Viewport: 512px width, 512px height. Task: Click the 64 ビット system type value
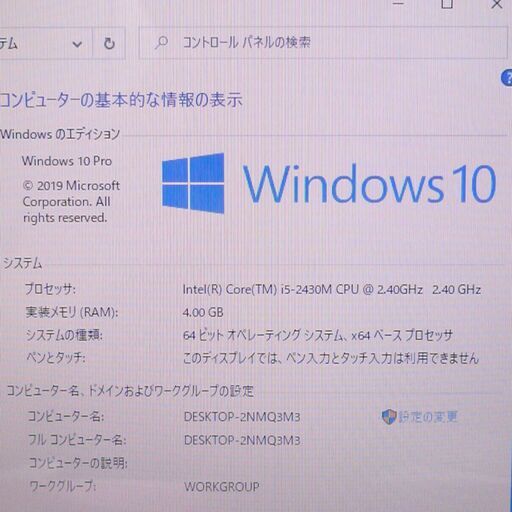coord(318,335)
